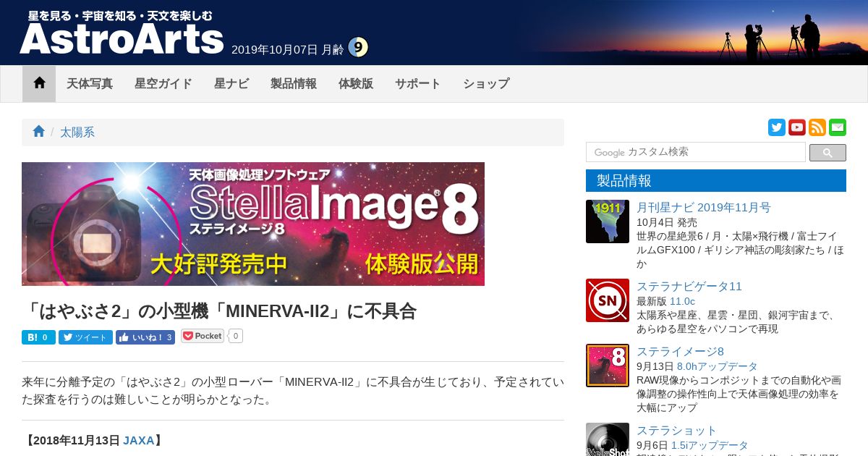Open the StellaImage 8 banner ad

pyautogui.click(x=253, y=224)
